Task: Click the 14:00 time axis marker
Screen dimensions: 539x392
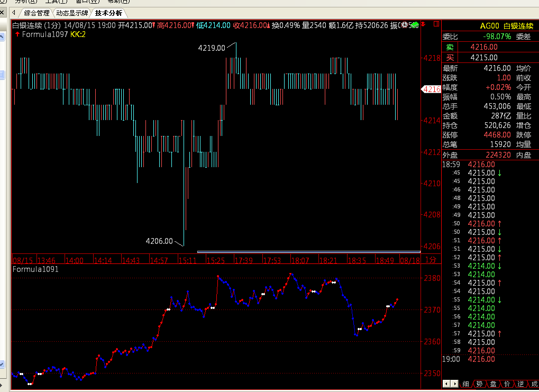Action: (74, 260)
